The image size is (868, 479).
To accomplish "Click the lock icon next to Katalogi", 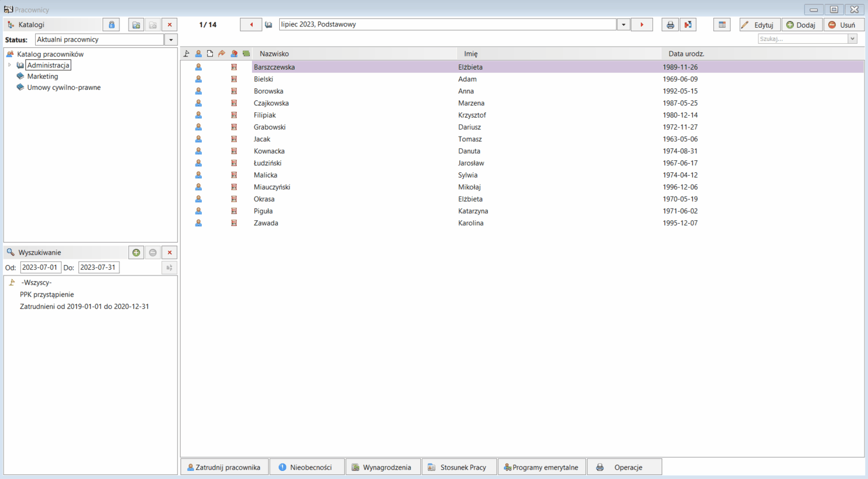I will 111,25.
